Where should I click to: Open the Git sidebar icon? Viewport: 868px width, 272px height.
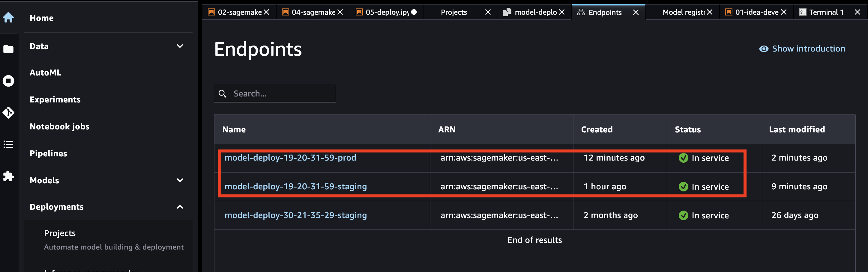coord(8,112)
